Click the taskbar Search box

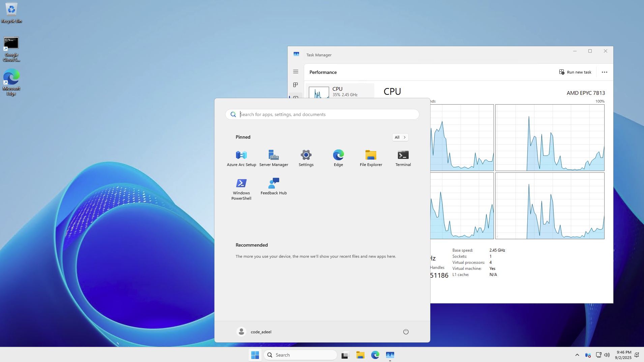(300, 355)
